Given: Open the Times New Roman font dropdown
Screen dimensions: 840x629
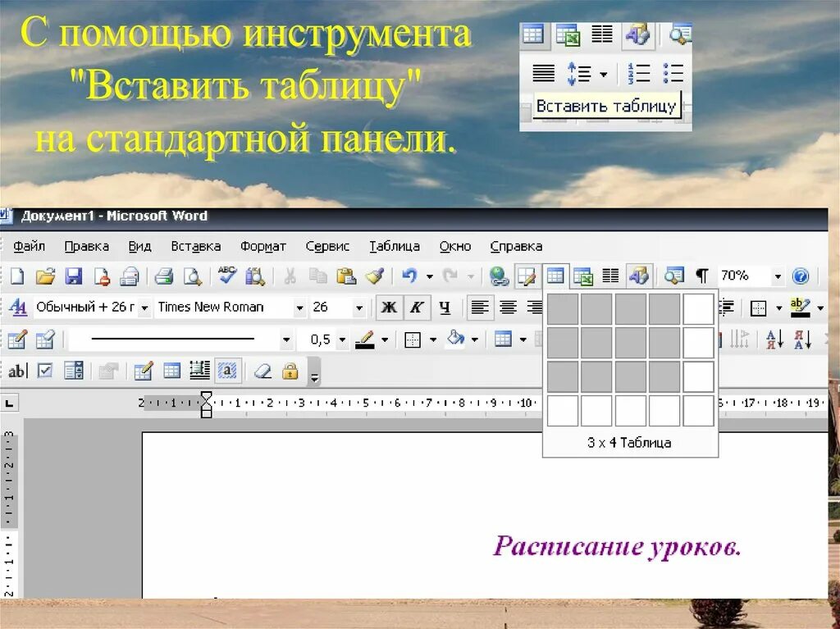Looking at the screenshot, I should pyautogui.click(x=300, y=308).
